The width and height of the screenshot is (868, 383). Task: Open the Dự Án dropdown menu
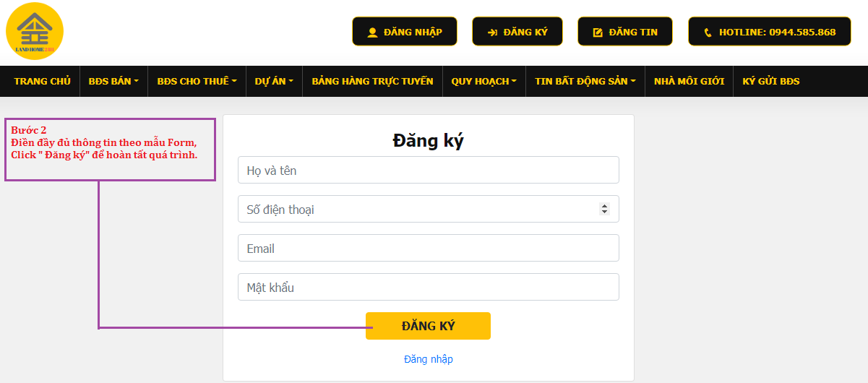click(x=274, y=82)
